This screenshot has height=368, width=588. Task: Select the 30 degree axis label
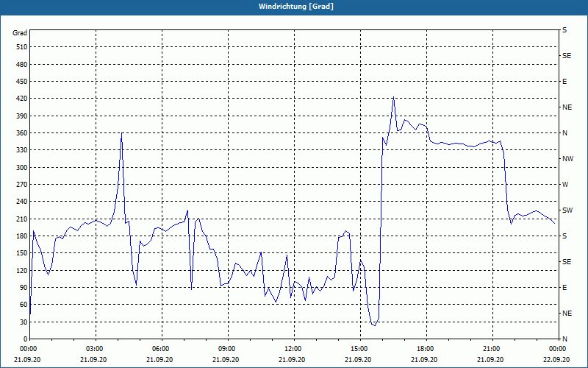click(x=24, y=322)
